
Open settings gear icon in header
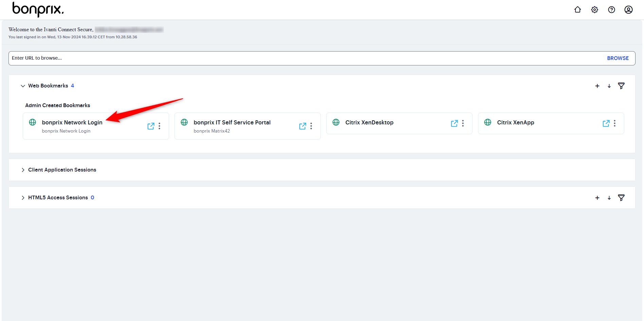pyautogui.click(x=594, y=10)
